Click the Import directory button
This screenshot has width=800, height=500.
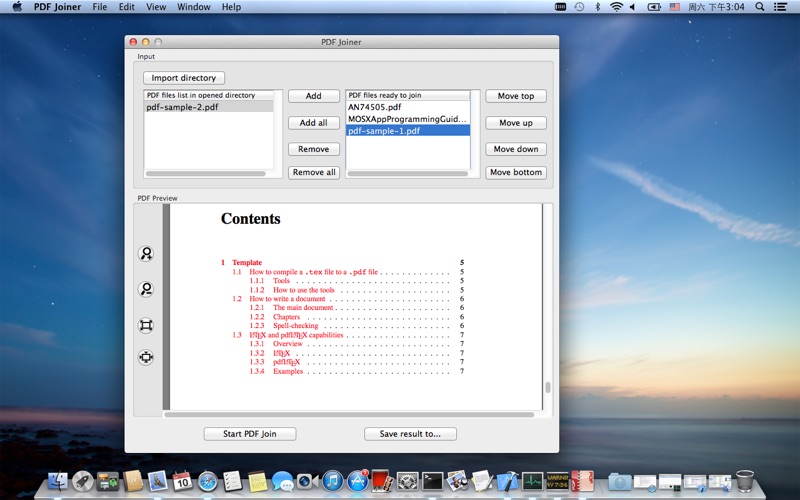[184, 78]
